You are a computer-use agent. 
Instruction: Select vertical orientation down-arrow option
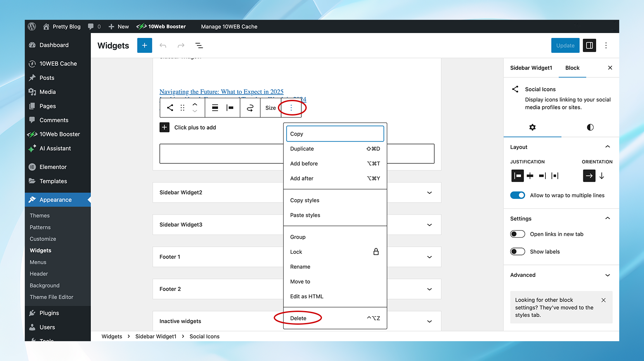[601, 176]
